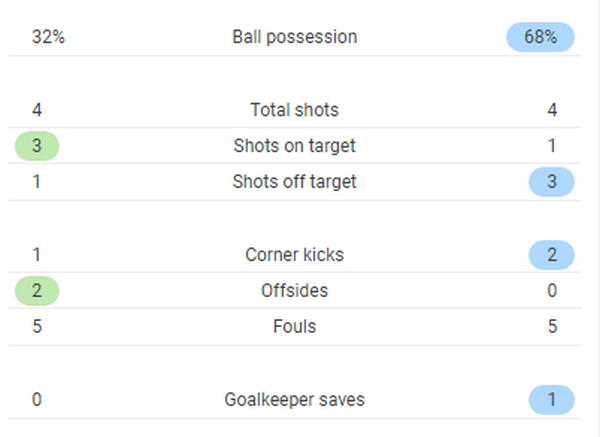Click the Shots on target label
The image size is (600, 437).
coord(295,146)
